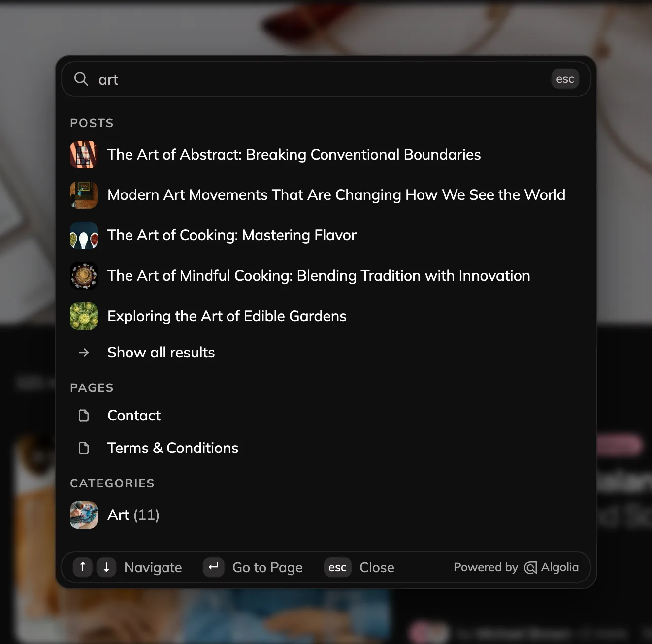
Task: Click the up arrow navigate key
Action: 83,567
